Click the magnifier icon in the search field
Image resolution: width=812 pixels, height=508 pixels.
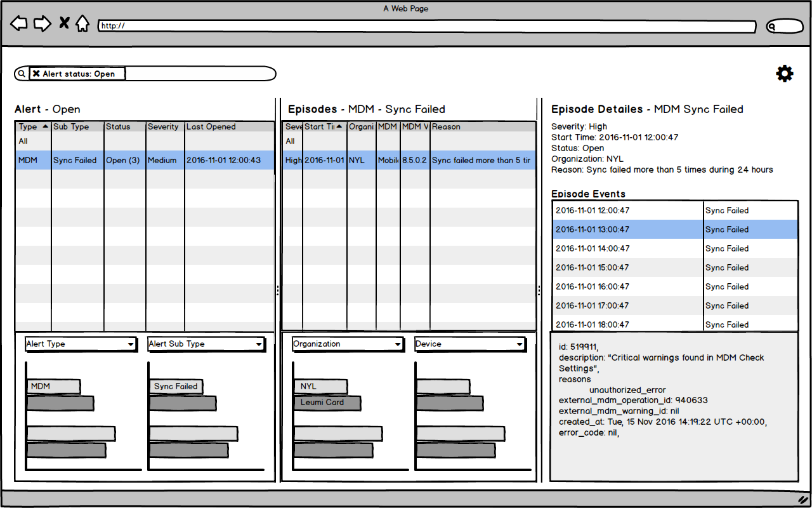pyautogui.click(x=22, y=74)
